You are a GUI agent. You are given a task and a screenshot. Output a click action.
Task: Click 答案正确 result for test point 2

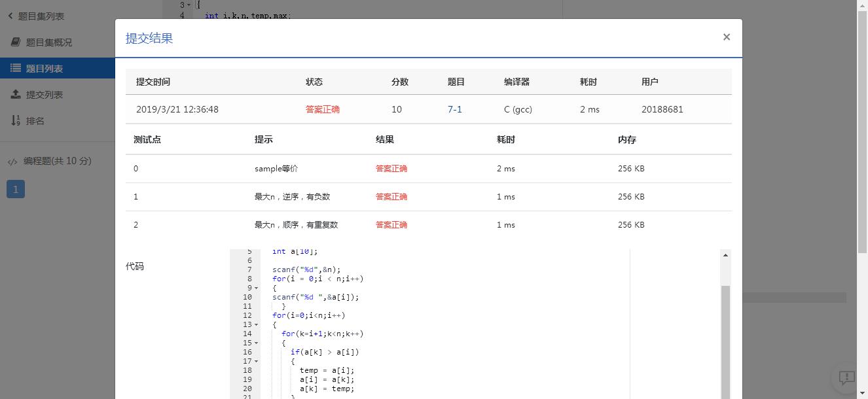391,224
